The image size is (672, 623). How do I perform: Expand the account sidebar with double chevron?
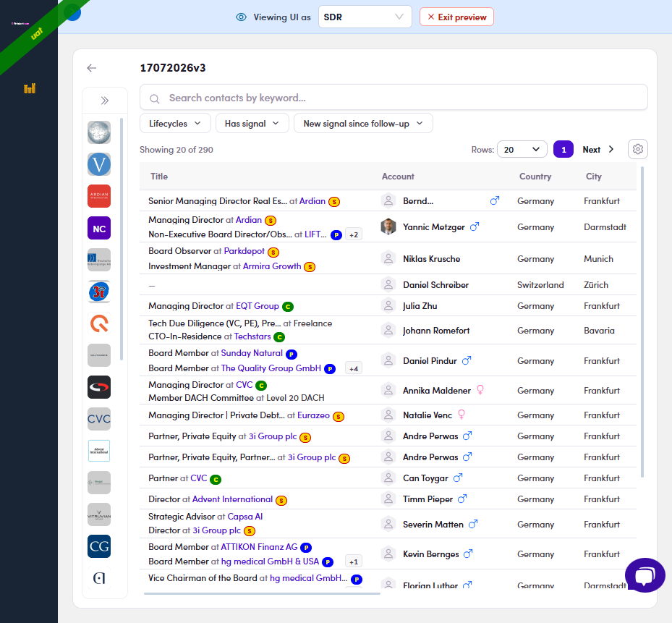click(105, 101)
